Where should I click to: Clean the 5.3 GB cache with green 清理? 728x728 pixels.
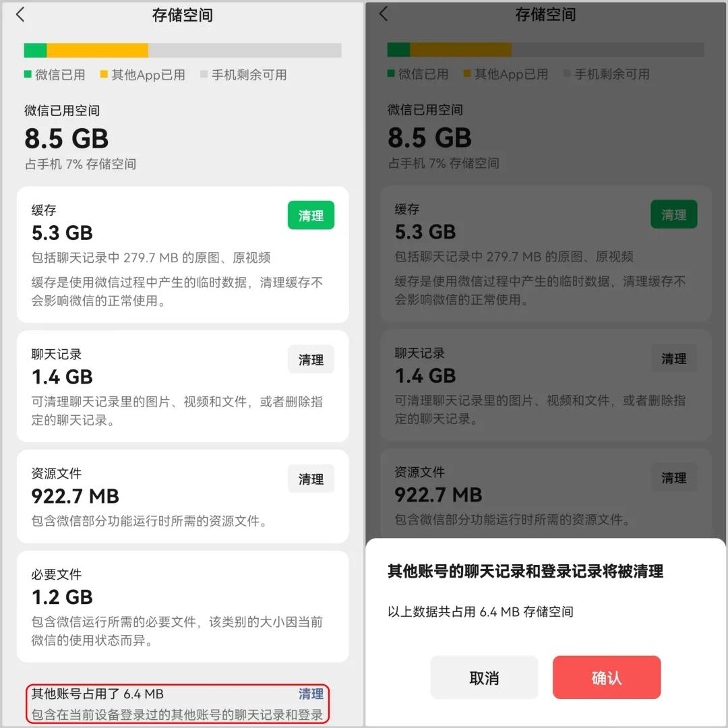pos(311,215)
